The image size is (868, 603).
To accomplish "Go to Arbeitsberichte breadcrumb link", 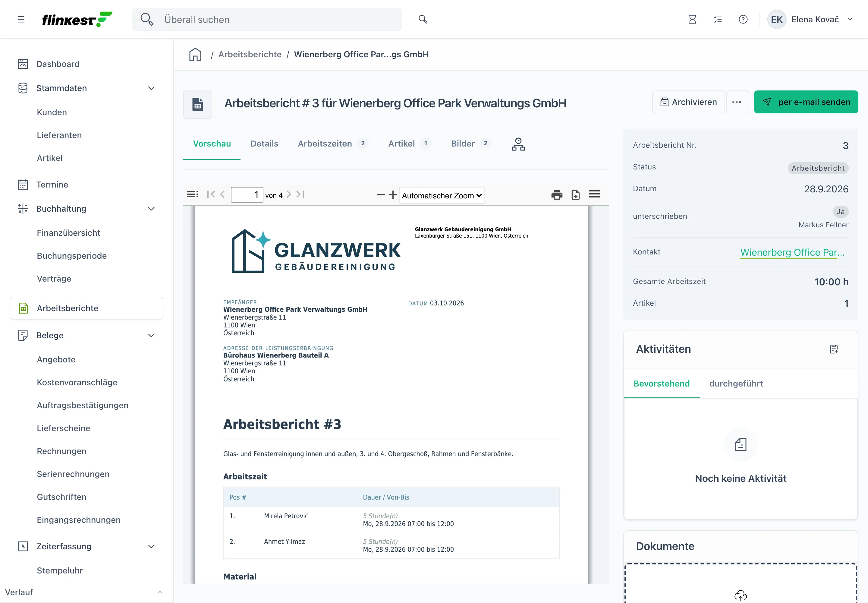I will (x=250, y=54).
